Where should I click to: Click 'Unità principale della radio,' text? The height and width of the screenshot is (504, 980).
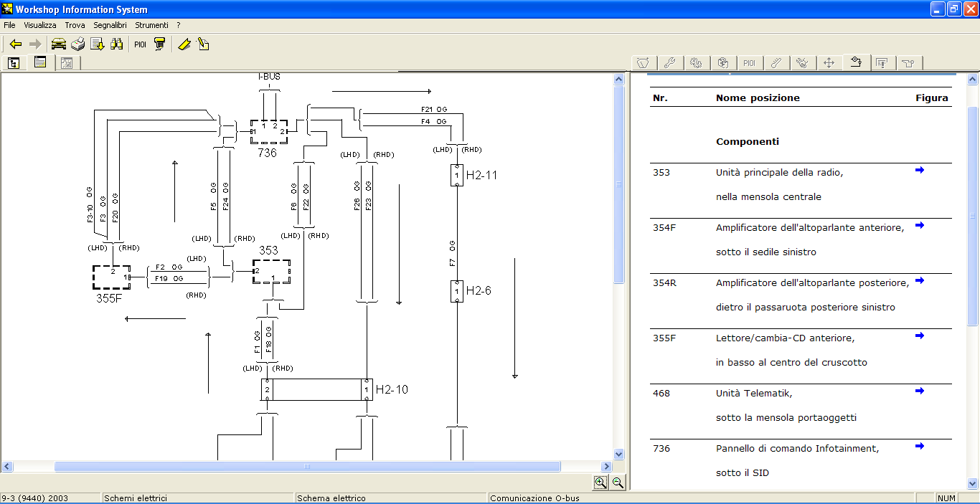pyautogui.click(x=779, y=172)
